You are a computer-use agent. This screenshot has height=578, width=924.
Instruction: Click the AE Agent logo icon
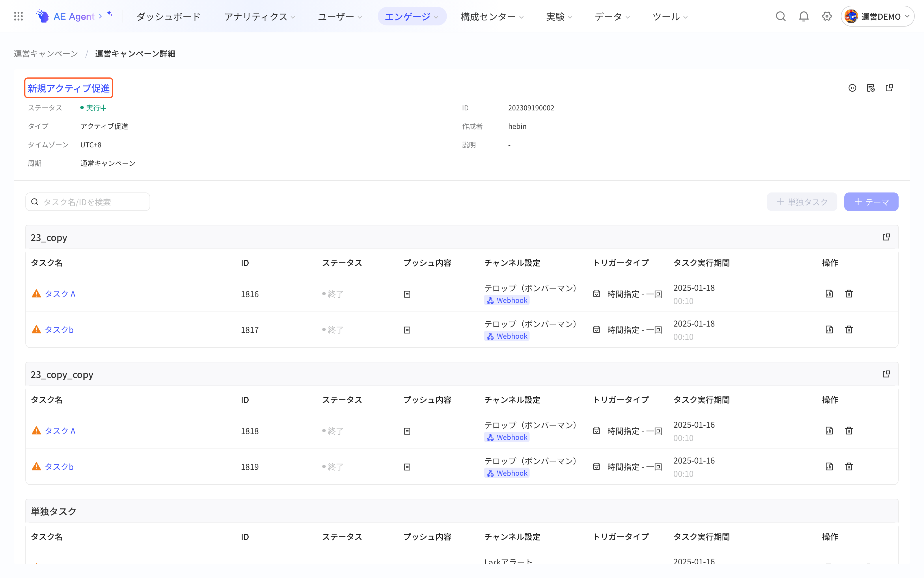(43, 16)
